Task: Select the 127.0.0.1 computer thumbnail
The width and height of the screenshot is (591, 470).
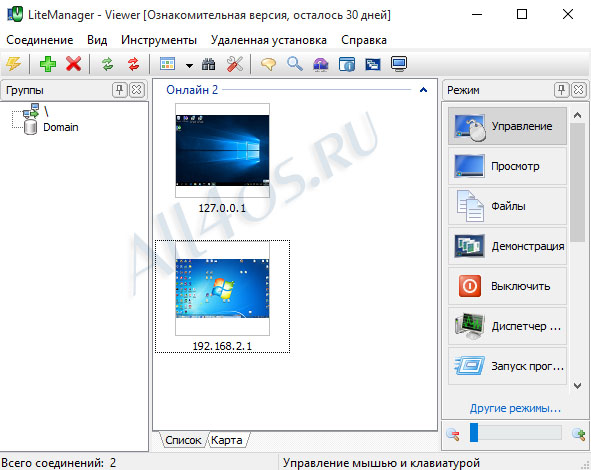Action: tap(222, 151)
